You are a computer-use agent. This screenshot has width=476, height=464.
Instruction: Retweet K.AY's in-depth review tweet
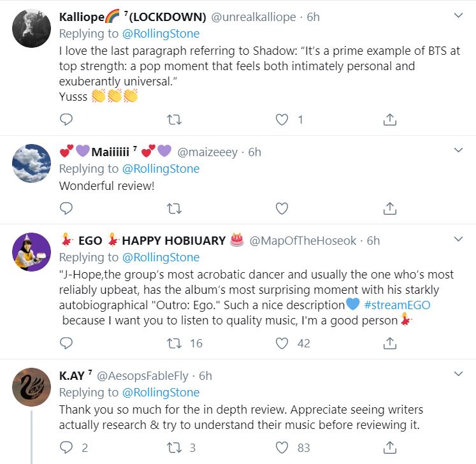coord(174,447)
